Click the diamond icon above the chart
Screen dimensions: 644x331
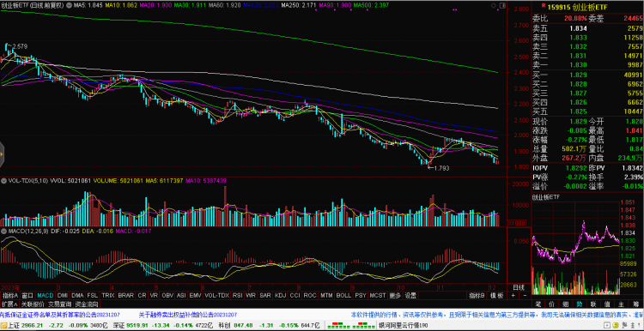(493, 5)
